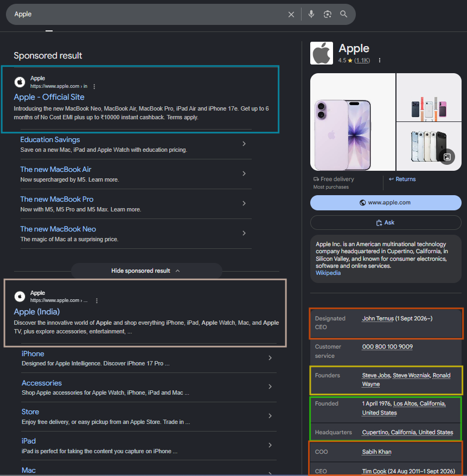Open the Education Savings link
This screenshot has height=476, width=467.
pyautogui.click(x=50, y=140)
